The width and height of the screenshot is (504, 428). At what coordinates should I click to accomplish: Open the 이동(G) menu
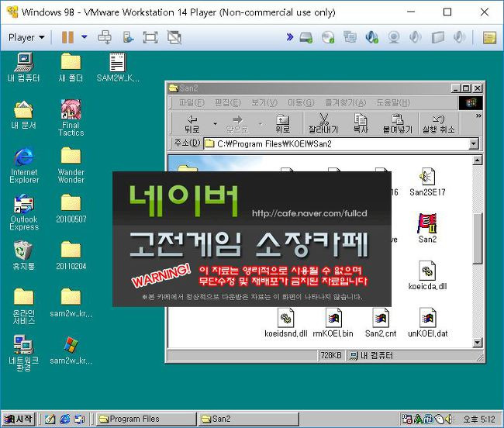click(301, 103)
